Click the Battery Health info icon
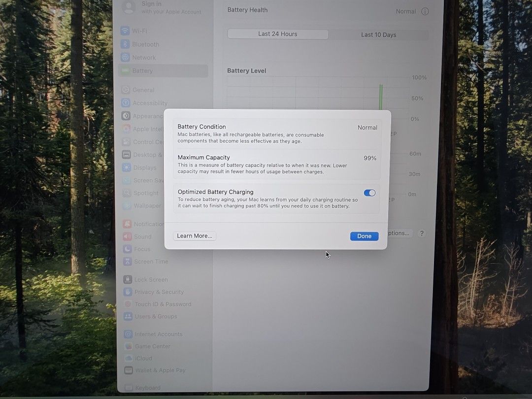 (425, 11)
